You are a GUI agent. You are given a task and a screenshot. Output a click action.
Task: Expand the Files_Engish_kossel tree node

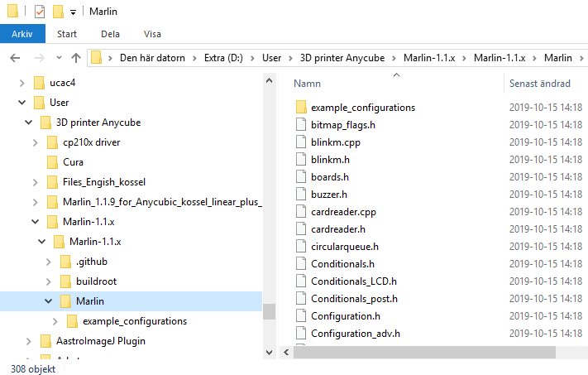tap(36, 182)
